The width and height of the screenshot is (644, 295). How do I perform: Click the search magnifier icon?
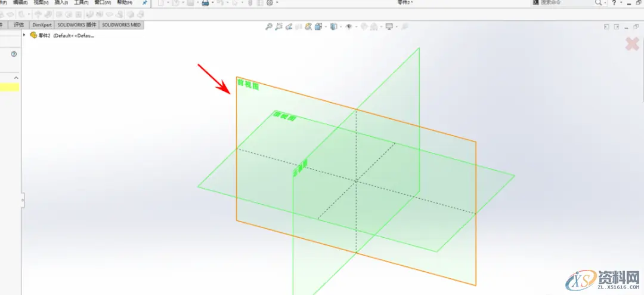tap(599, 2)
